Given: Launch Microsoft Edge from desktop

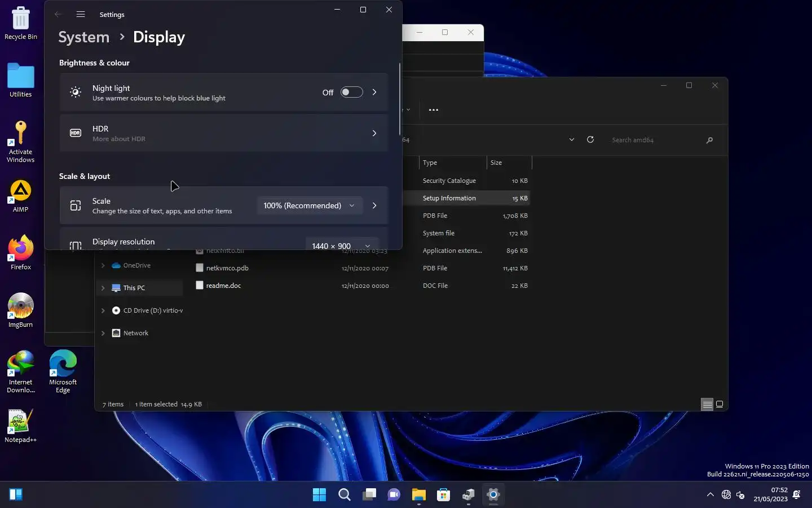Looking at the screenshot, I should point(63,371).
